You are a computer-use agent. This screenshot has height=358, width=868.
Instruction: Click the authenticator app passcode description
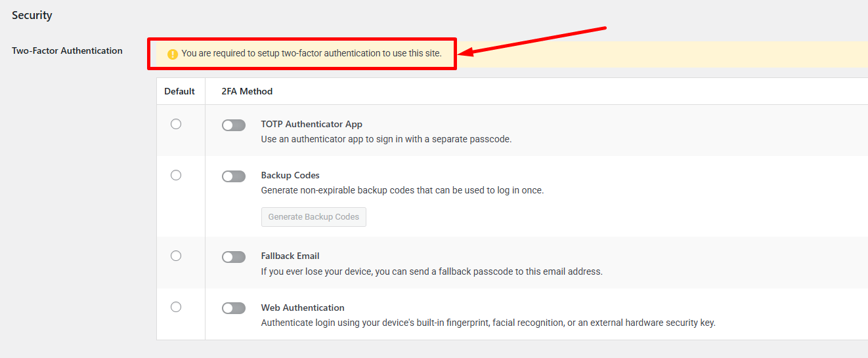pyautogui.click(x=386, y=139)
